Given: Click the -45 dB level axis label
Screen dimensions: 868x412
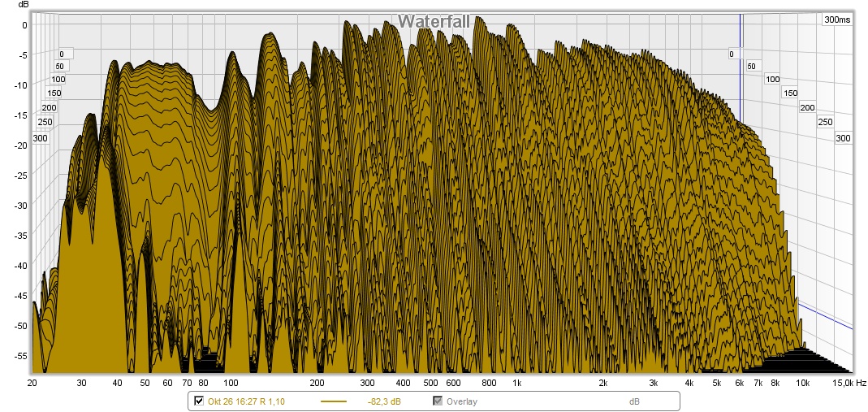Looking at the screenshot, I should point(21,295).
